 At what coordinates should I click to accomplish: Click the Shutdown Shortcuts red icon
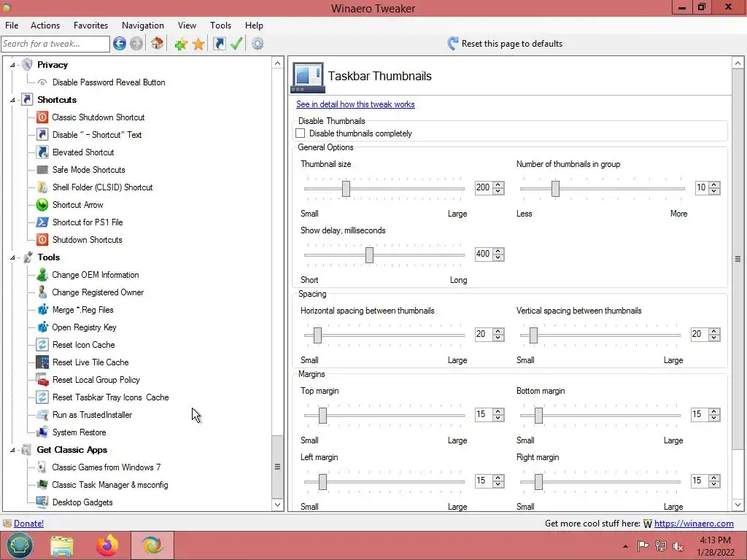(42, 240)
